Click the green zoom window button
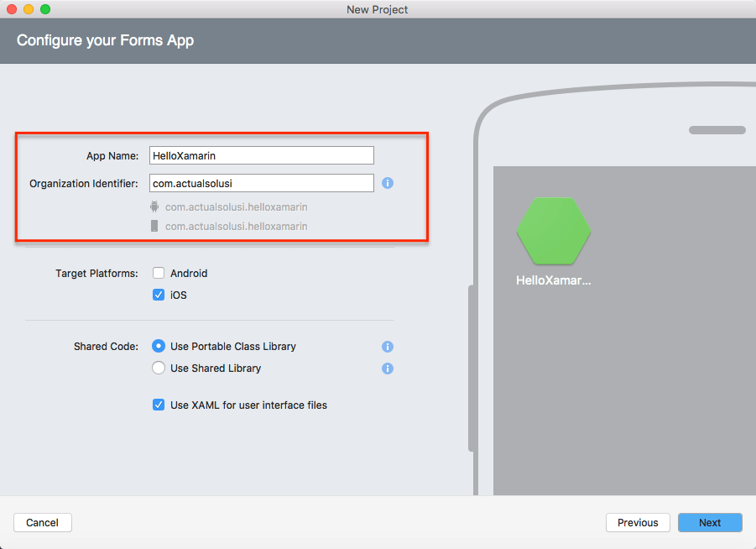 [x=45, y=9]
